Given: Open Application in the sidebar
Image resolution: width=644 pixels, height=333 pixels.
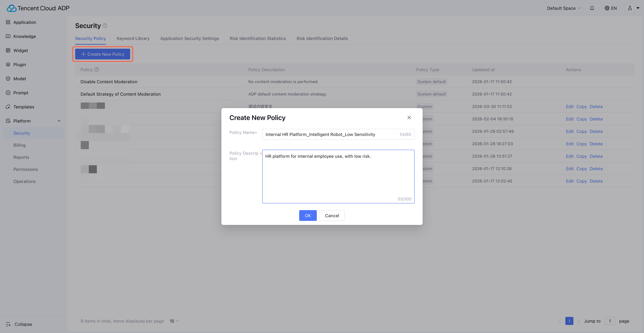Looking at the screenshot, I should pyautogui.click(x=24, y=22).
